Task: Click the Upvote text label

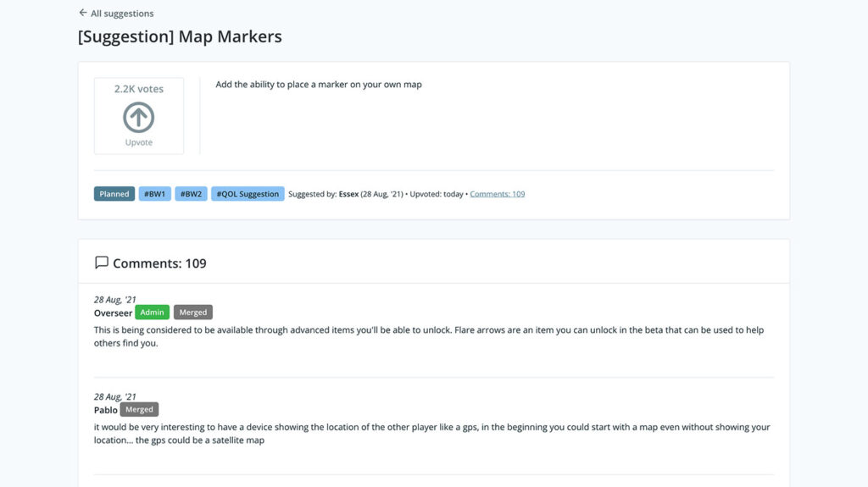Action: coord(139,142)
